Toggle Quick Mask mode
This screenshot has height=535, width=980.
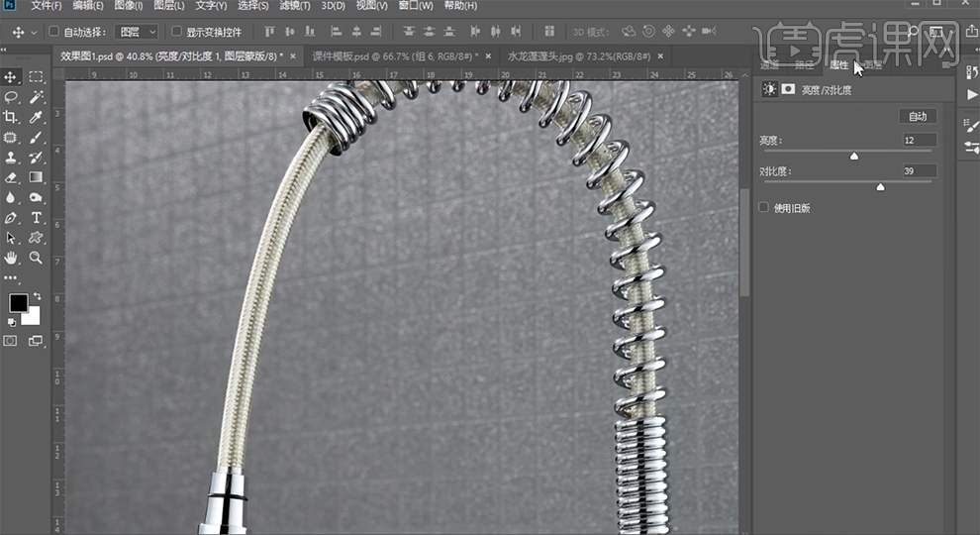11,341
